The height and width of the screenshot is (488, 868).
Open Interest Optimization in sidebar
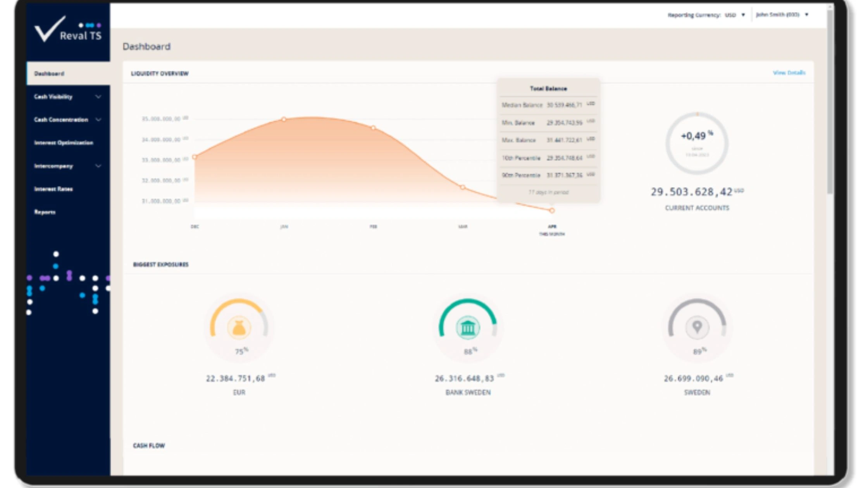pos(64,143)
